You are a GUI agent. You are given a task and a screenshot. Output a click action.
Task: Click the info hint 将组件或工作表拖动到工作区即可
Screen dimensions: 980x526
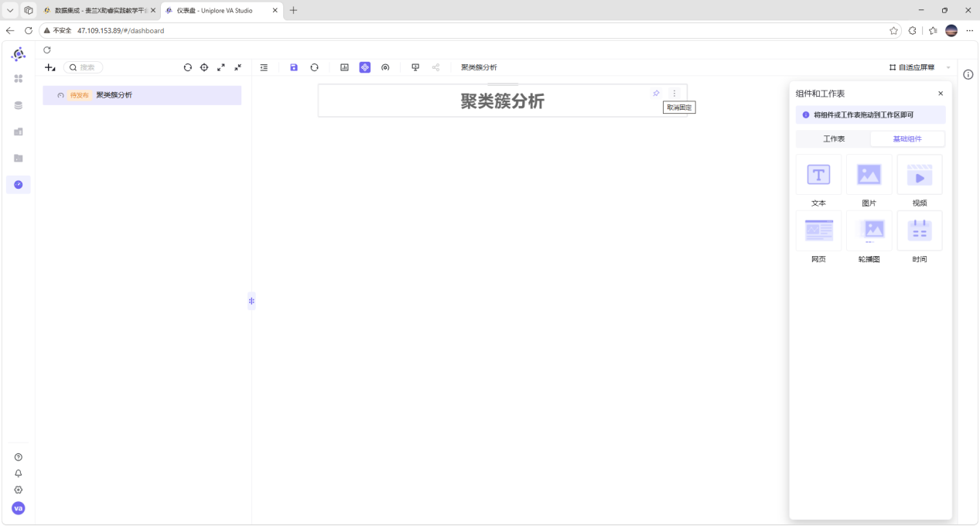[870, 114]
